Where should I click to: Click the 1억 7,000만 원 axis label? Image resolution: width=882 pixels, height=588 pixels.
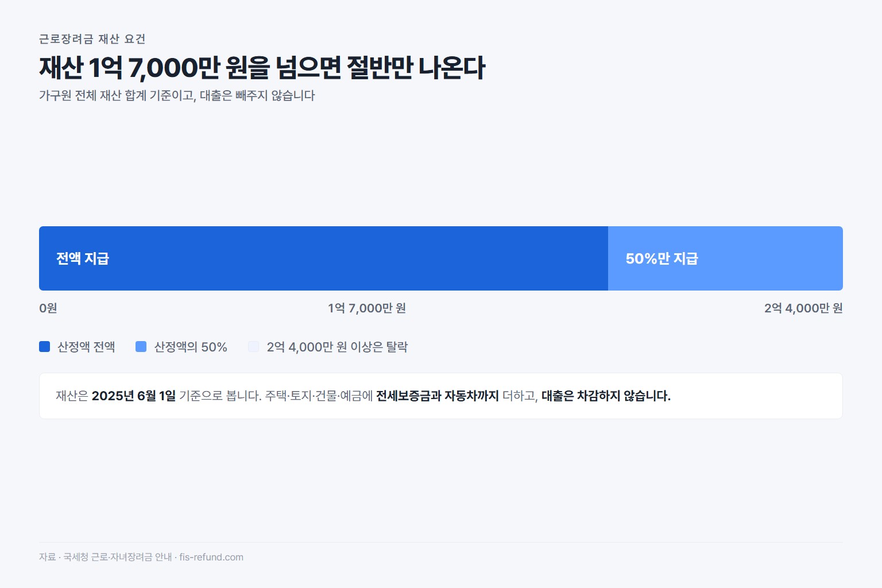click(367, 308)
